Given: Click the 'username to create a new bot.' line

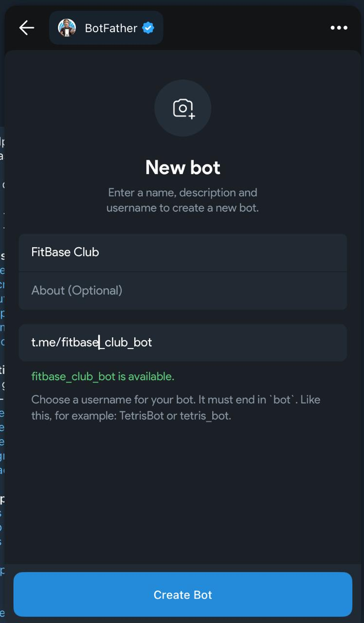Looking at the screenshot, I should point(183,208).
